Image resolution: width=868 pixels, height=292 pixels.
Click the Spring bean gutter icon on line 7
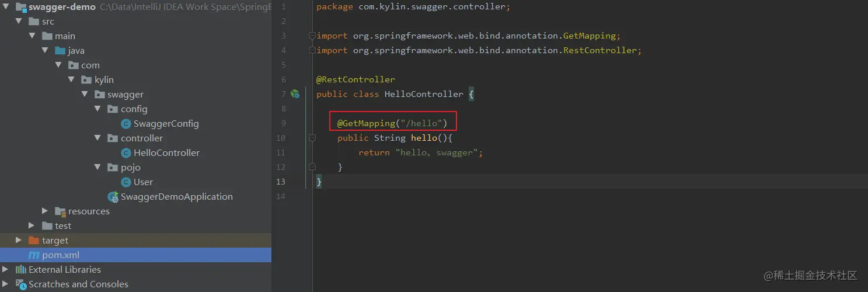coord(295,94)
